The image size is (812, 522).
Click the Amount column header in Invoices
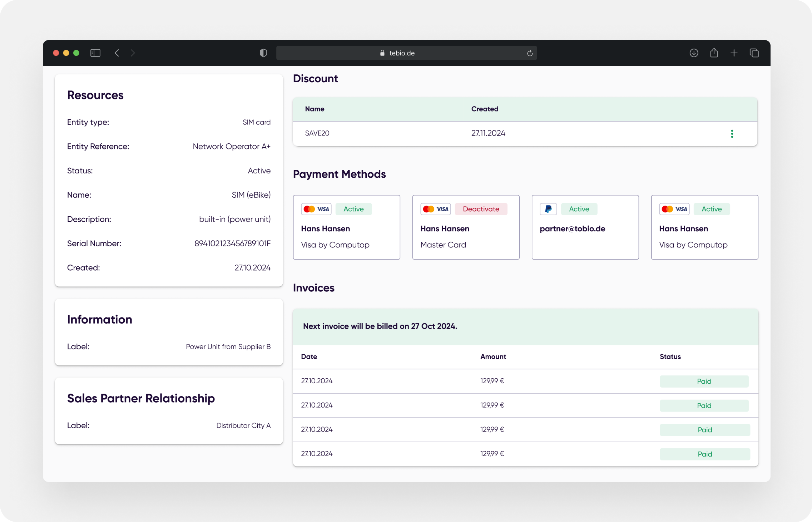coord(493,357)
